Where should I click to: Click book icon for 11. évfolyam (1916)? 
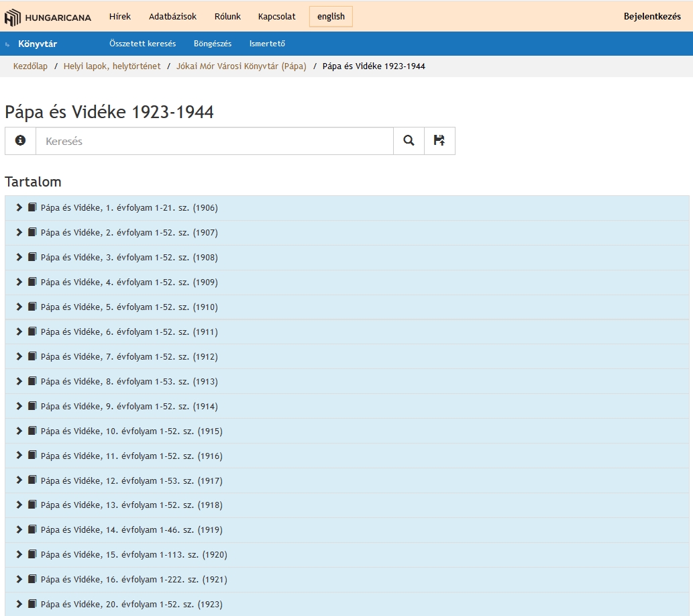coord(32,454)
